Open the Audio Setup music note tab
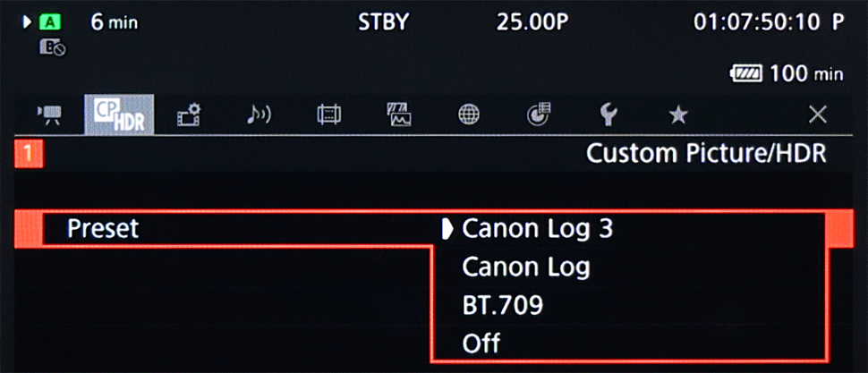The height and width of the screenshot is (373, 868). point(259,114)
